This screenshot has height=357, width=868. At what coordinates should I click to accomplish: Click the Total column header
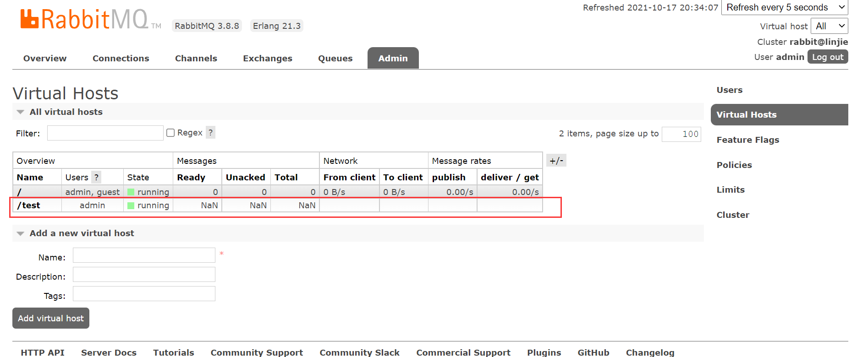coord(286,178)
